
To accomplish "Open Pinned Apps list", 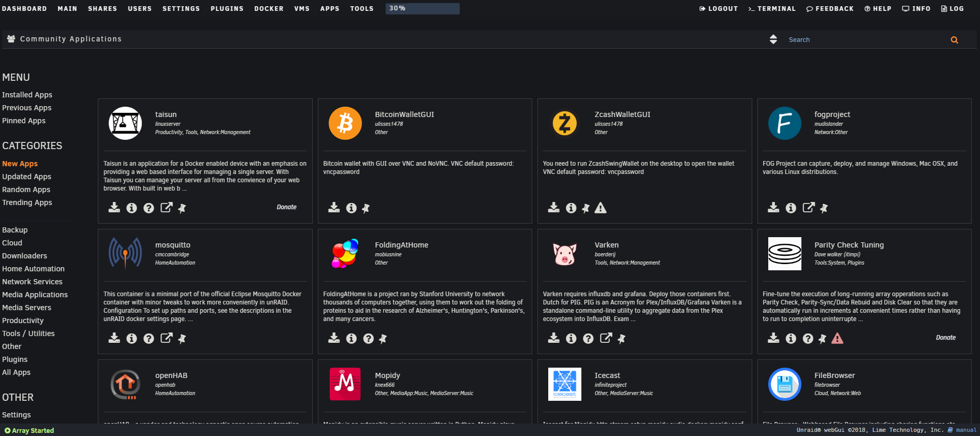I will click(x=24, y=121).
